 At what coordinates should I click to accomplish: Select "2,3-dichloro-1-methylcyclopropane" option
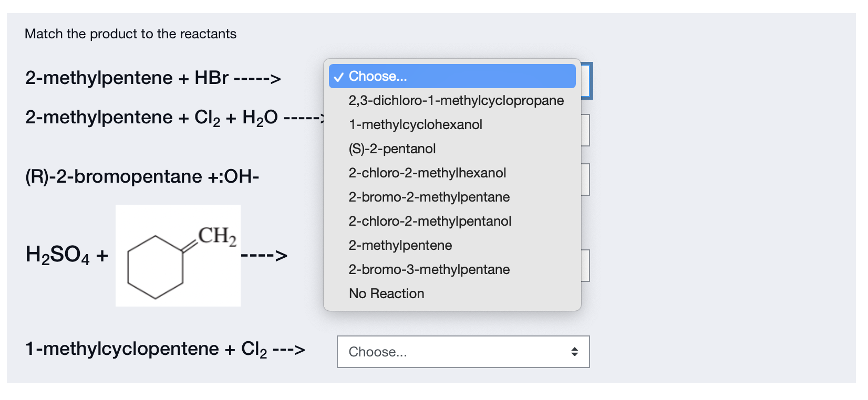tap(457, 100)
